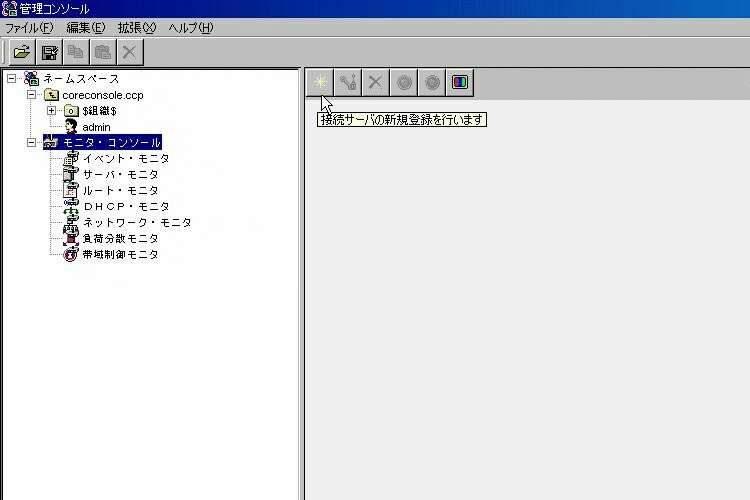Click the Open folder toolbar icon
Viewport: 750px width, 500px height.
point(22,52)
